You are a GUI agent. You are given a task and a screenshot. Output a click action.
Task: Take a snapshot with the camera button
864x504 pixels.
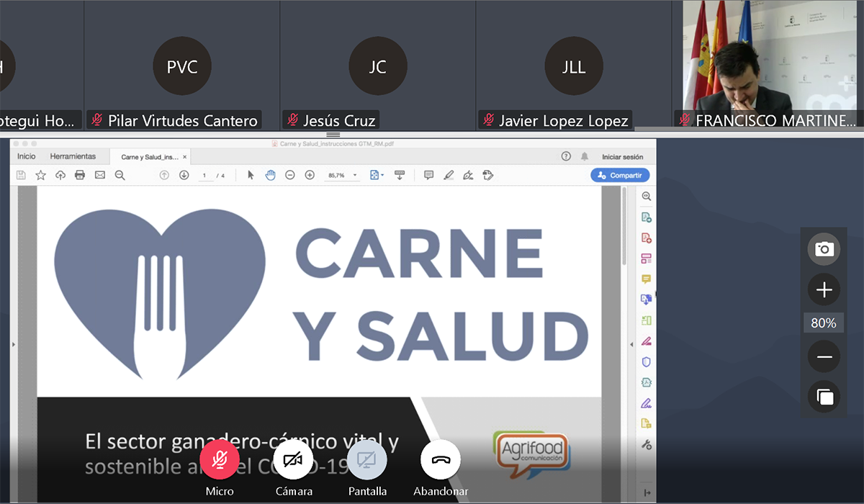point(824,249)
